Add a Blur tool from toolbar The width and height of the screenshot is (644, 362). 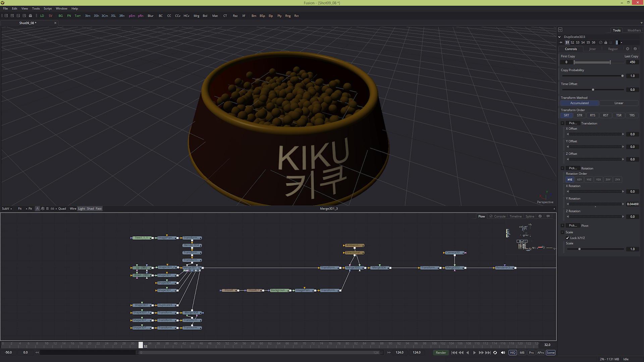point(151,16)
